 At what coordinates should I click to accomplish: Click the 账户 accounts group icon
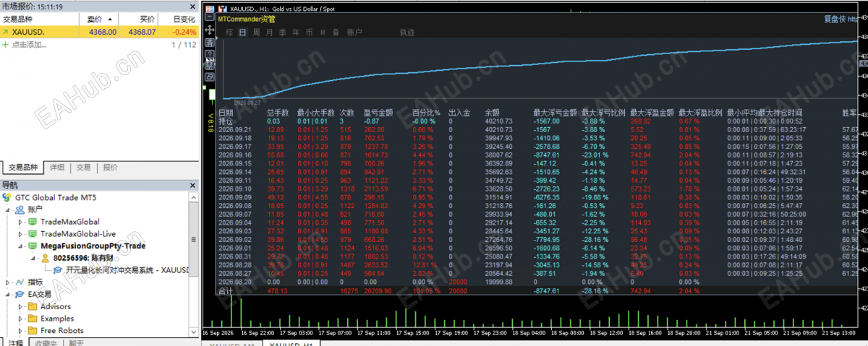coord(20,209)
